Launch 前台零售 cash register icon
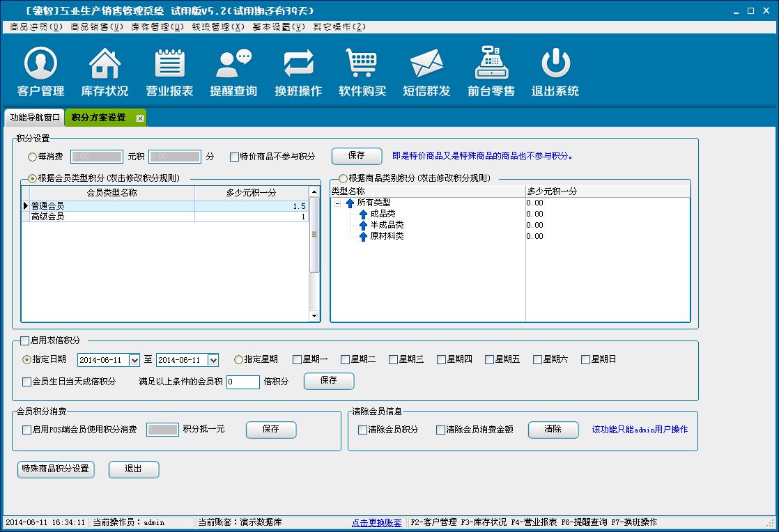 [x=491, y=65]
